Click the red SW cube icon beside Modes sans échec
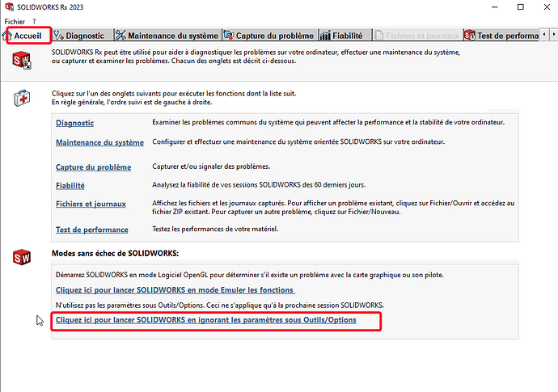The width and height of the screenshot is (558, 392). click(22, 257)
